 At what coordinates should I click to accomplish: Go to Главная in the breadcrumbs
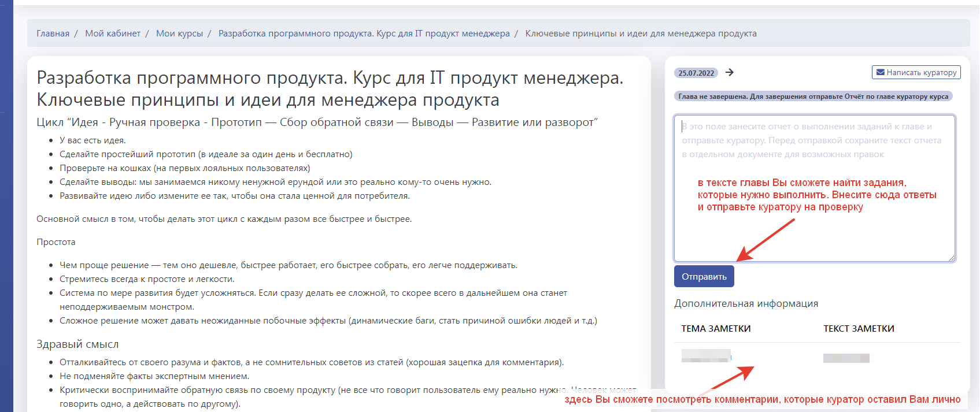click(53, 34)
